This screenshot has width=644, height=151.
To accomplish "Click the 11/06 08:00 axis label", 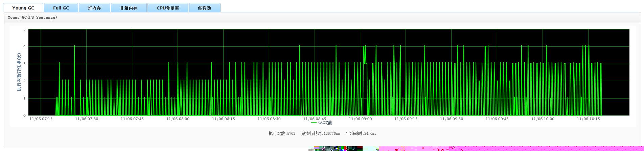I will pyautogui.click(x=178, y=119).
